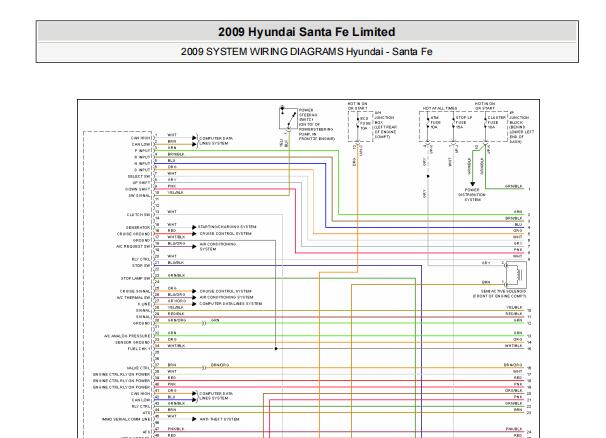
Task: Click the arrowhead at the GENERATOR wire end
Action: tap(194, 227)
